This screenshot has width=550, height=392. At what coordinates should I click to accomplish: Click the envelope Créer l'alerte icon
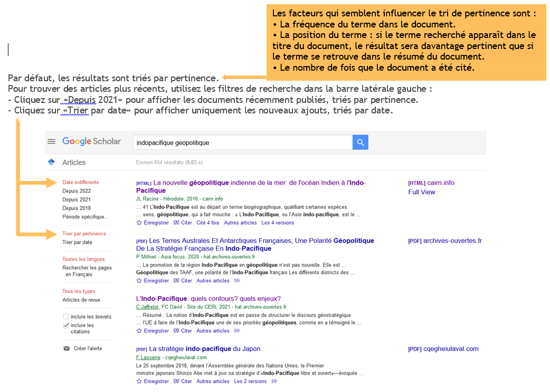pos(67,349)
